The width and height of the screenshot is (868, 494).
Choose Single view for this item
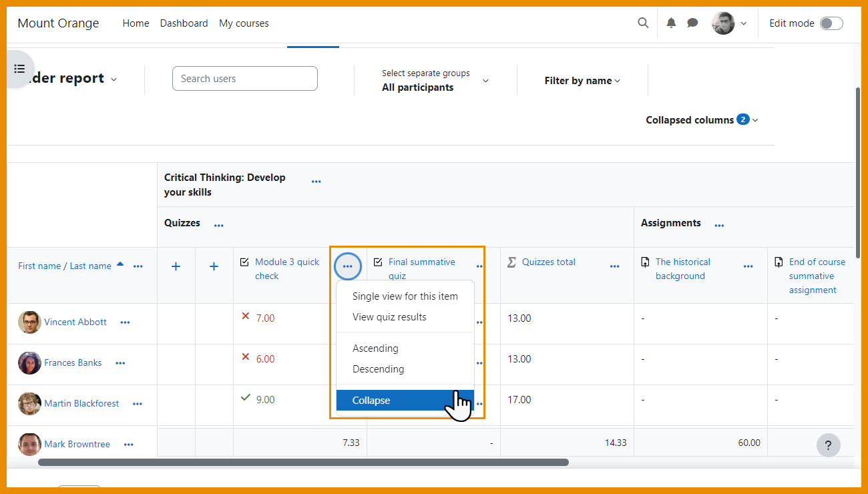(405, 296)
